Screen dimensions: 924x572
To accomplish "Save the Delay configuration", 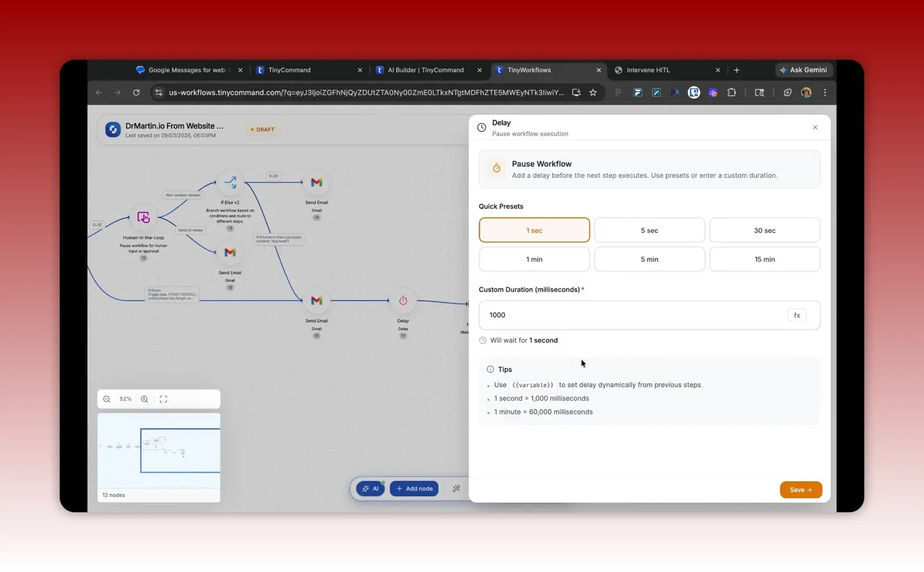I will coord(801,490).
